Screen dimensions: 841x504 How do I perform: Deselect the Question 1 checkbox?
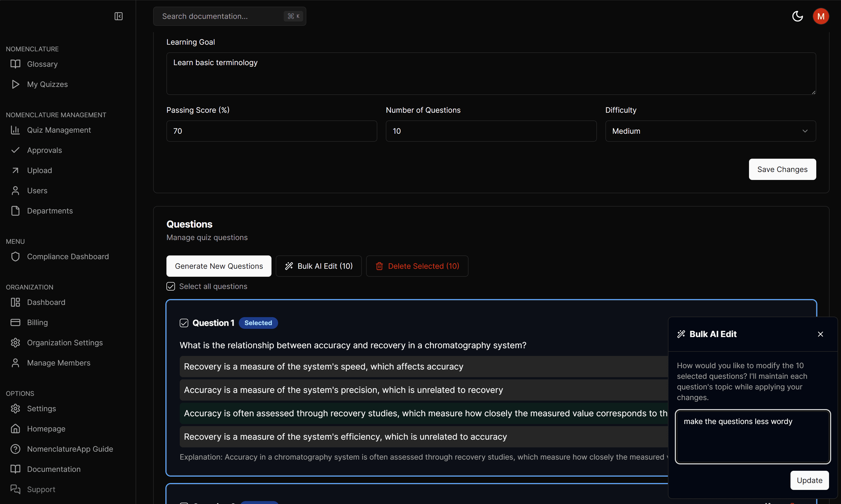pos(184,323)
